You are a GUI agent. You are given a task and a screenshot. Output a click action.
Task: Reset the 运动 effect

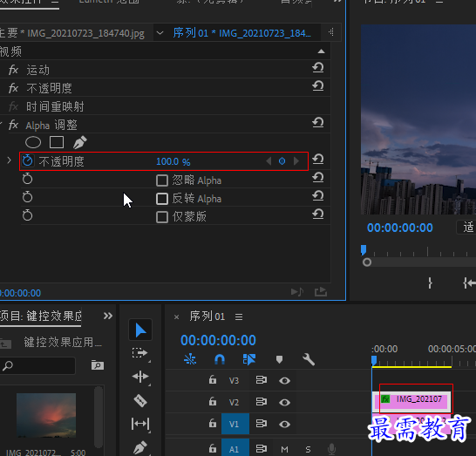coord(318,68)
